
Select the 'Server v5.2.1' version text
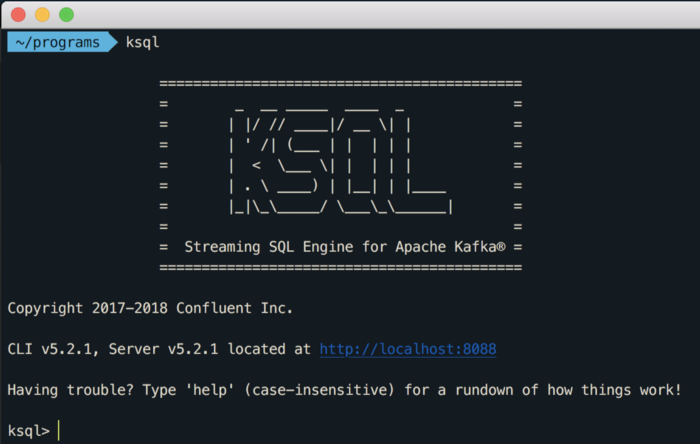pyautogui.click(x=163, y=349)
